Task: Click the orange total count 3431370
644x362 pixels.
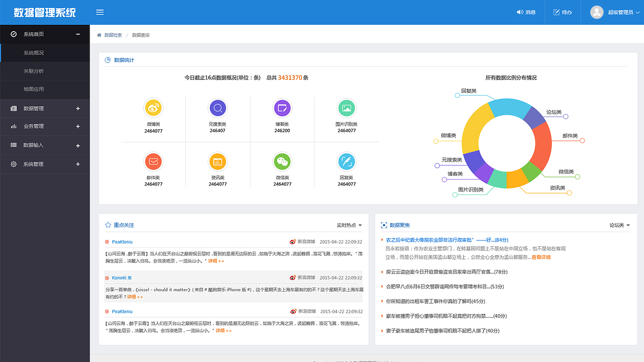Action: (x=290, y=78)
